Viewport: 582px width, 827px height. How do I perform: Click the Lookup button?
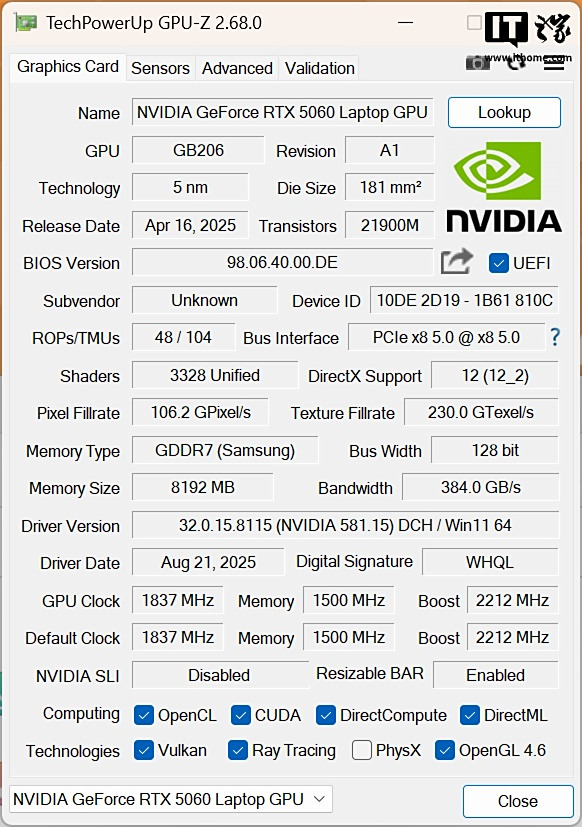[x=504, y=112]
